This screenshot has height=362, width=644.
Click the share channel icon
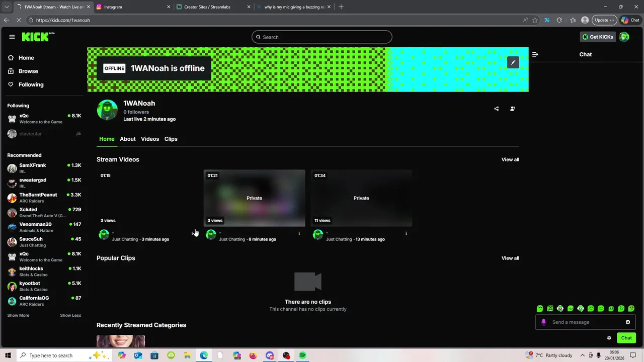click(497, 109)
